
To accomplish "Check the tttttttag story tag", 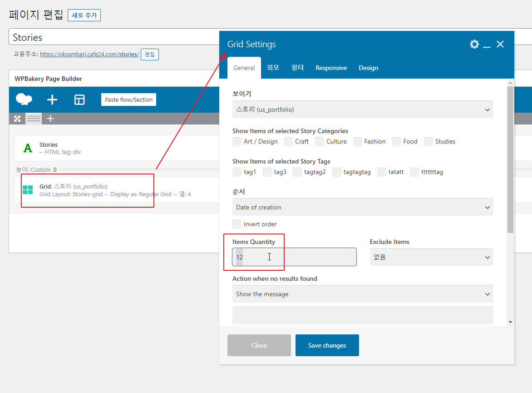I will [x=414, y=172].
